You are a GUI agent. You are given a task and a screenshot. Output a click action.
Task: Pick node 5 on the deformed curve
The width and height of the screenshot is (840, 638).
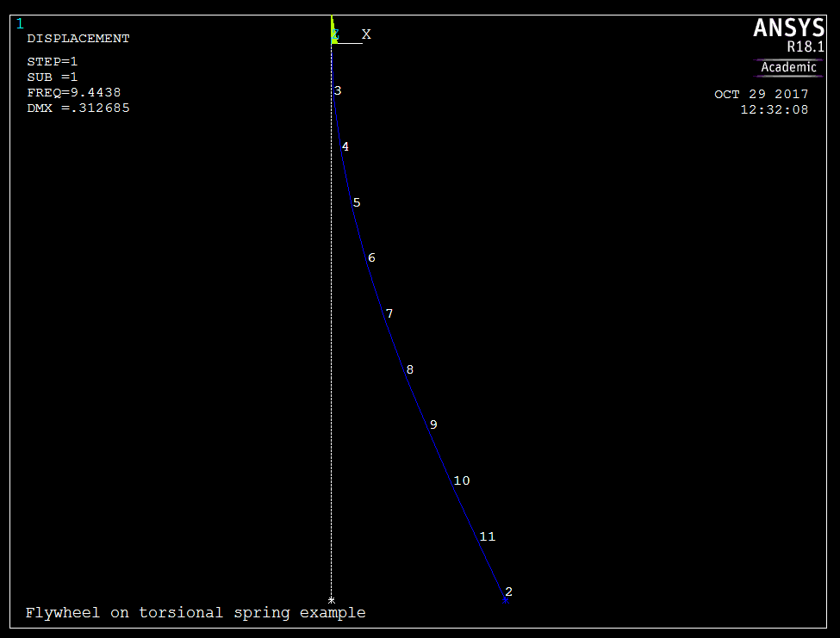[356, 203]
